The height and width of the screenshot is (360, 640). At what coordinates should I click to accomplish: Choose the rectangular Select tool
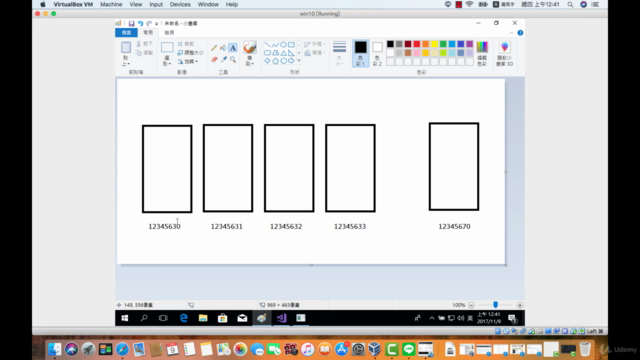pyautogui.click(x=167, y=47)
